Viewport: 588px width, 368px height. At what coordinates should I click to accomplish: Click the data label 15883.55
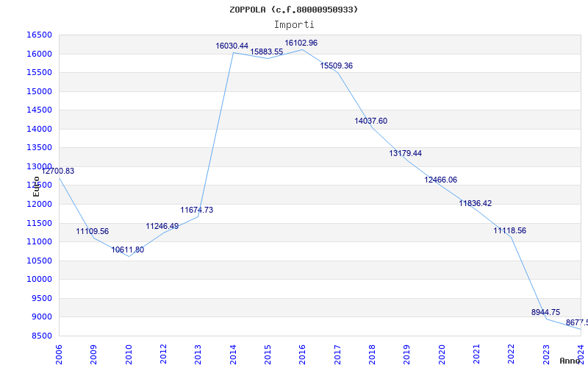tap(266, 52)
